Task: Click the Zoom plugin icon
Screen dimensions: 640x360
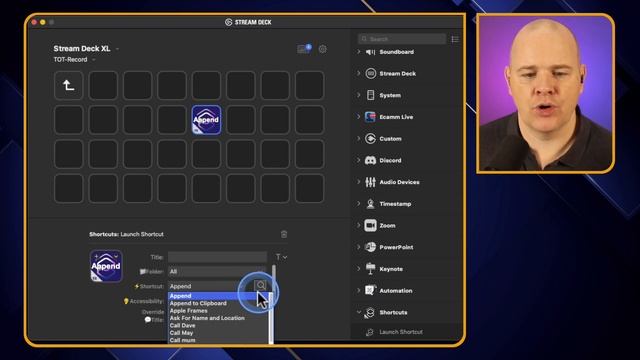Action: 370,225
